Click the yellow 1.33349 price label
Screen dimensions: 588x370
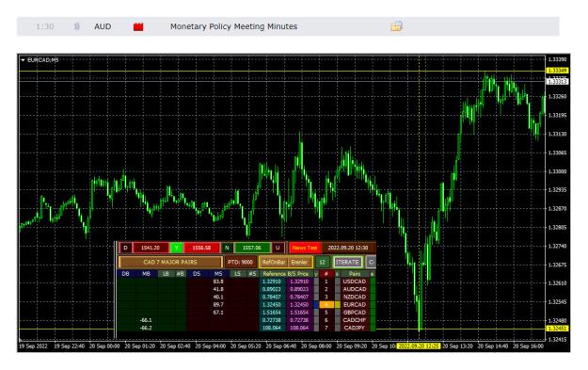tap(557, 71)
